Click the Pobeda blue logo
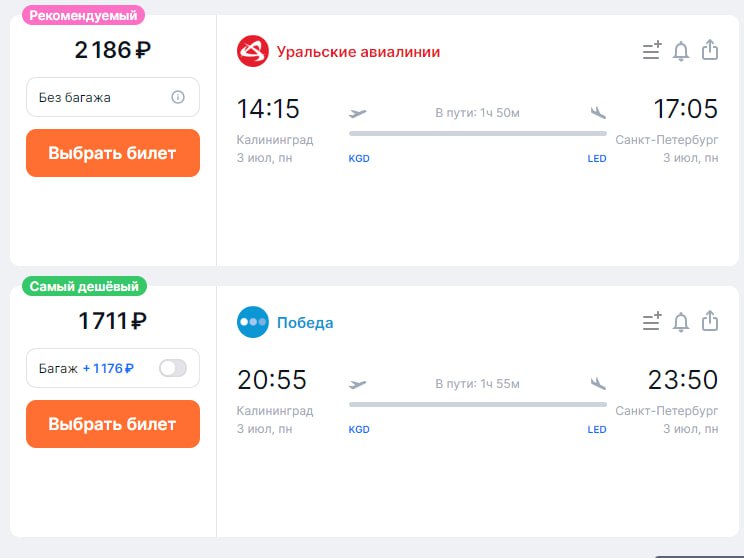 point(253,322)
